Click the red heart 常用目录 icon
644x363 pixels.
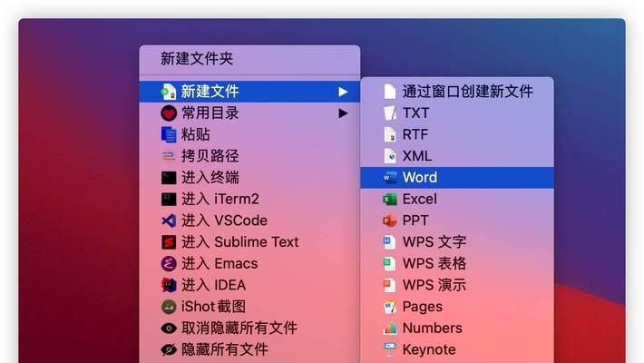click(169, 113)
